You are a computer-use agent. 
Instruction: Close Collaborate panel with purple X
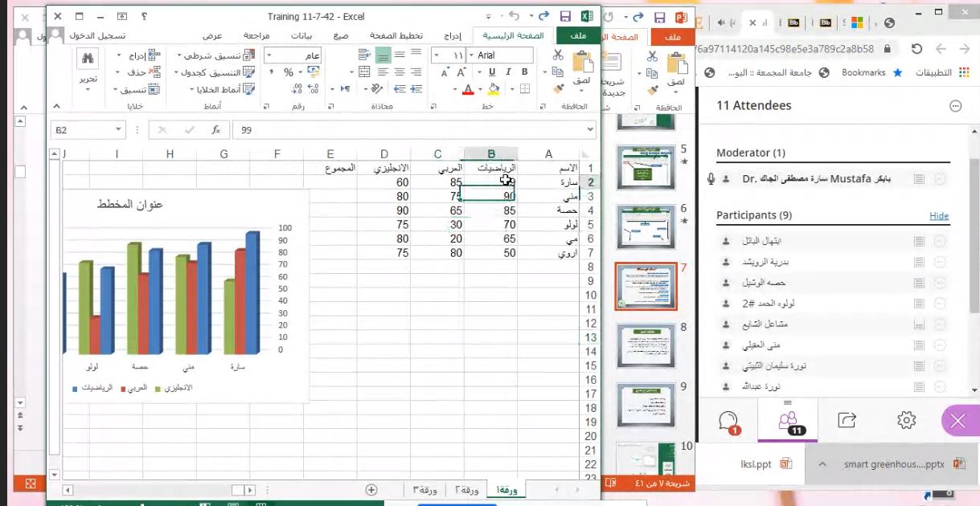957,421
